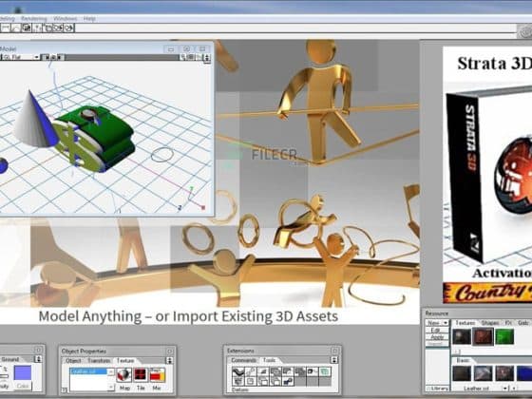
Task: Click the Object Properties tab stepper arrows
Action: (x=169, y=361)
